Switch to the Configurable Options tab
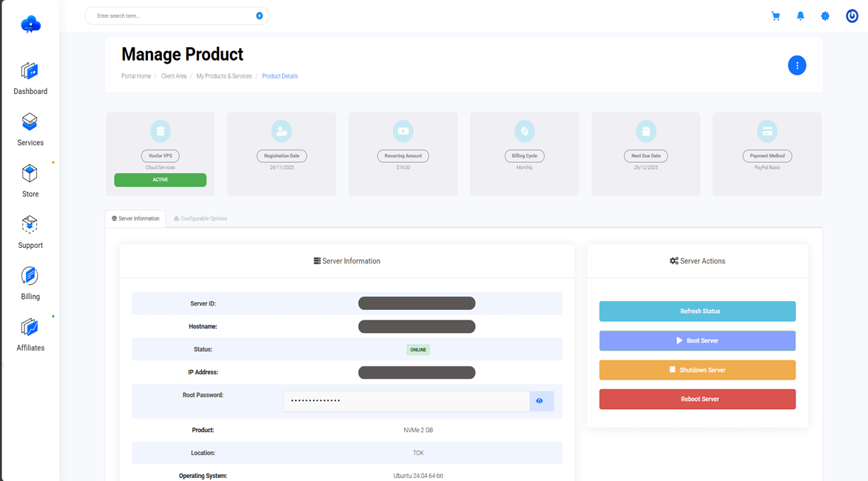This screenshot has width=868, height=481. click(200, 218)
